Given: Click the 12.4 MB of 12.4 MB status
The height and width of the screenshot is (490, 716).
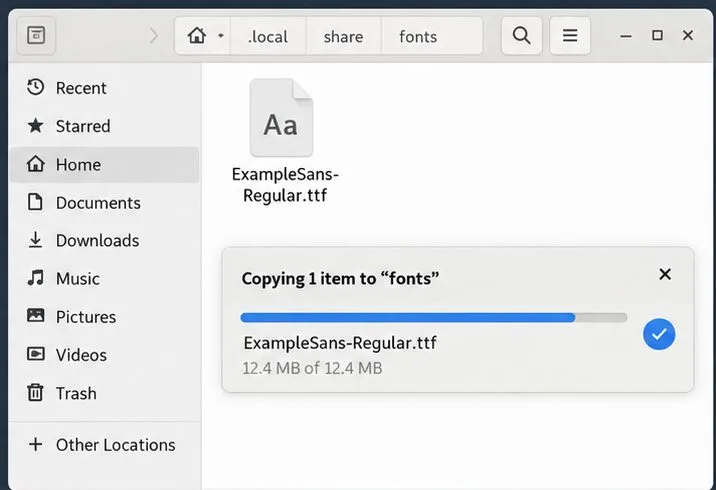Looking at the screenshot, I should point(312,368).
